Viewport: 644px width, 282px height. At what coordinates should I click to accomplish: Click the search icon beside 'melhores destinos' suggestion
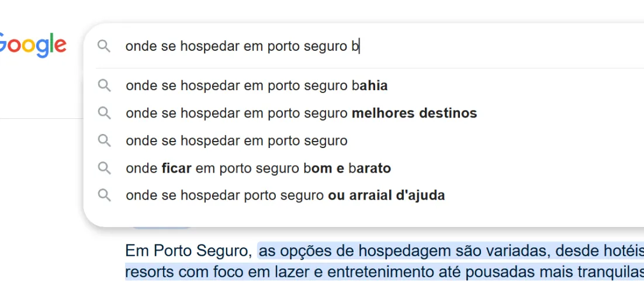tap(105, 113)
